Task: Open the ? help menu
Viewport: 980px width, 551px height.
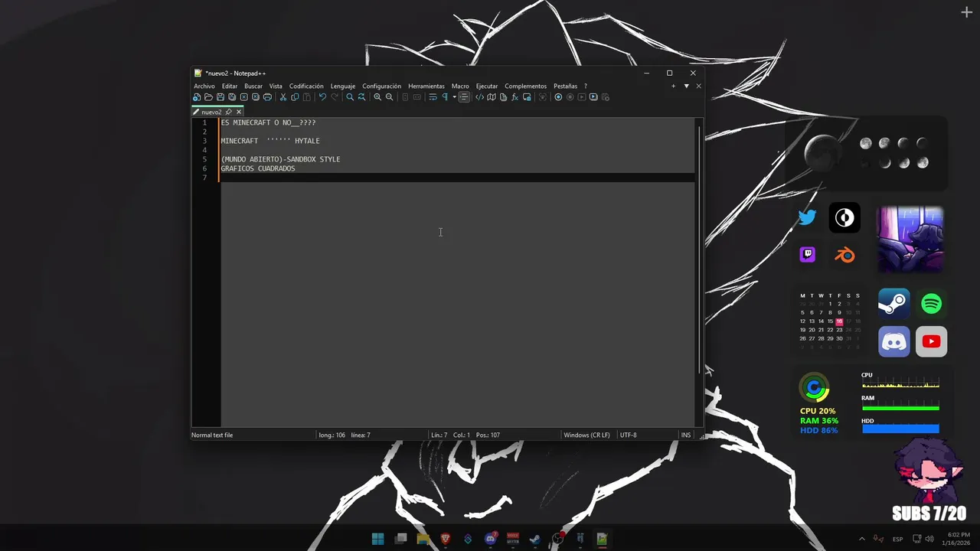Action: (x=586, y=86)
